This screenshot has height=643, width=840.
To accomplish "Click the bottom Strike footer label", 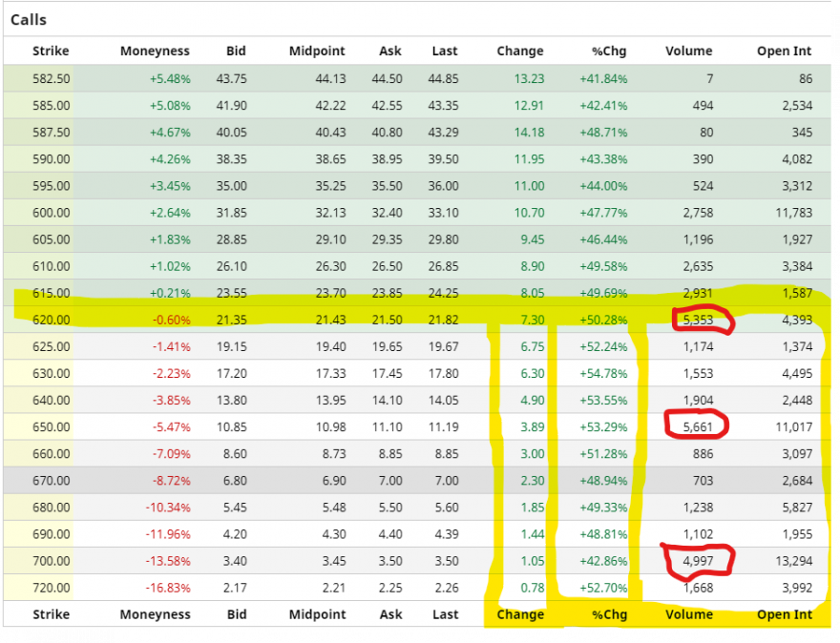I will (x=51, y=614).
